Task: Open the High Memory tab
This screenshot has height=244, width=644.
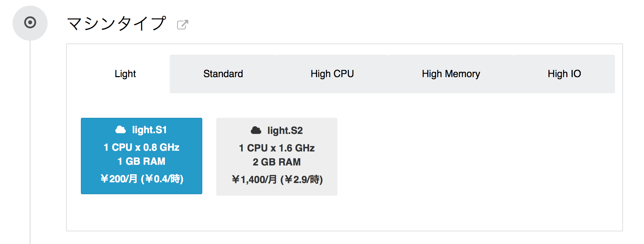Action: (x=451, y=74)
